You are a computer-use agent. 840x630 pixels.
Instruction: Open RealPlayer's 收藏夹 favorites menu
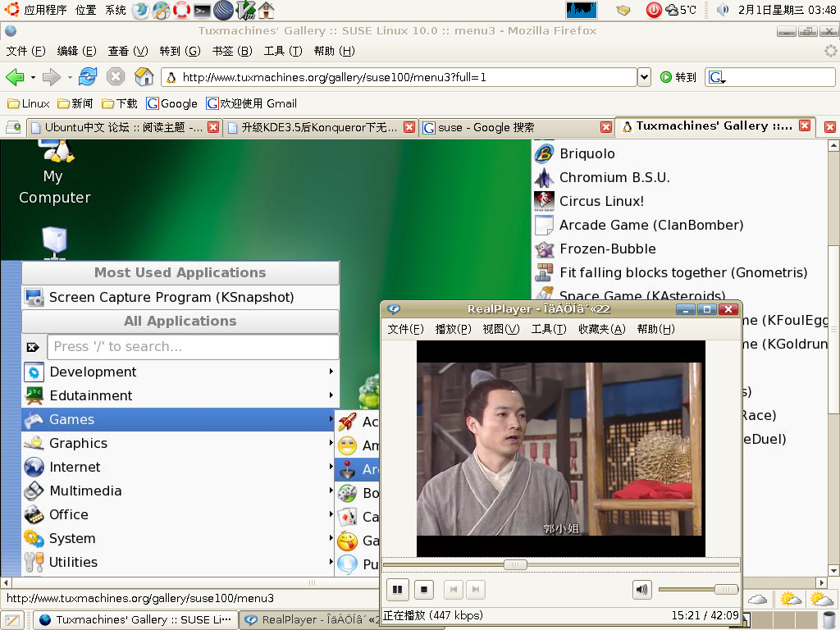coord(601,329)
